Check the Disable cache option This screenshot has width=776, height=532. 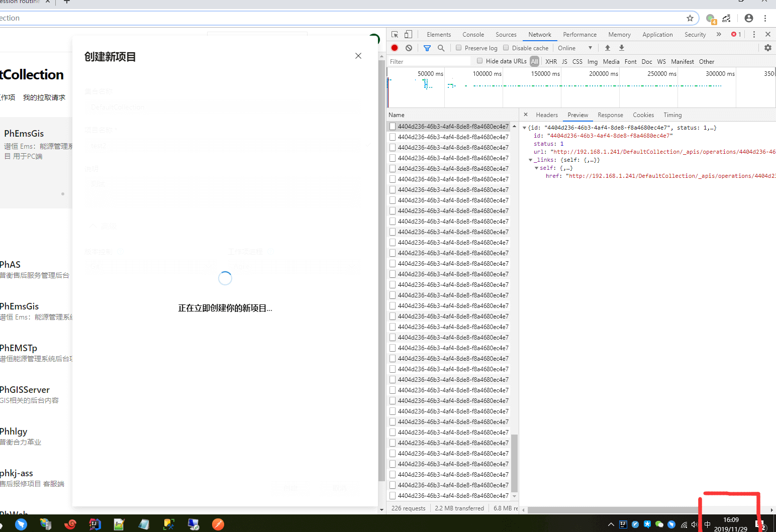coord(506,48)
